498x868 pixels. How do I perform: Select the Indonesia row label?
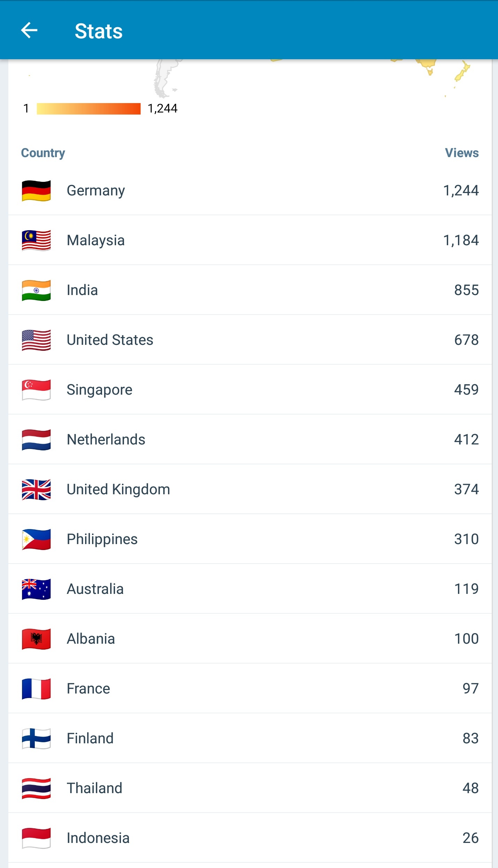point(98,838)
